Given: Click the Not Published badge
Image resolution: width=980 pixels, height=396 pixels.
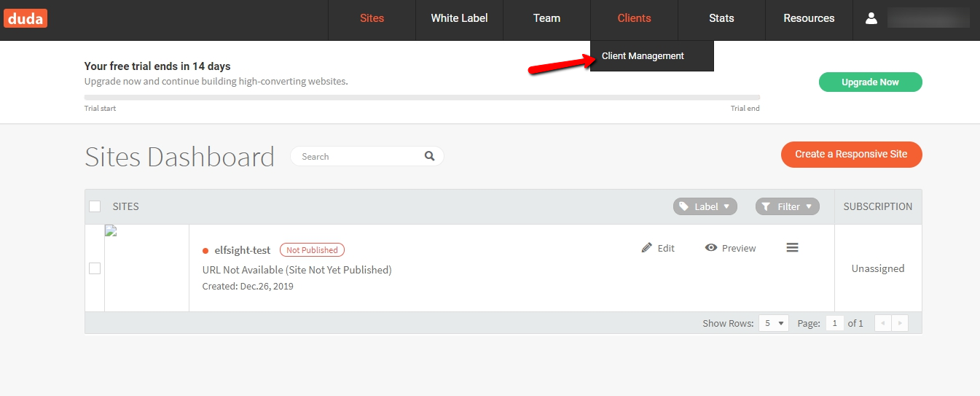Looking at the screenshot, I should [312, 250].
